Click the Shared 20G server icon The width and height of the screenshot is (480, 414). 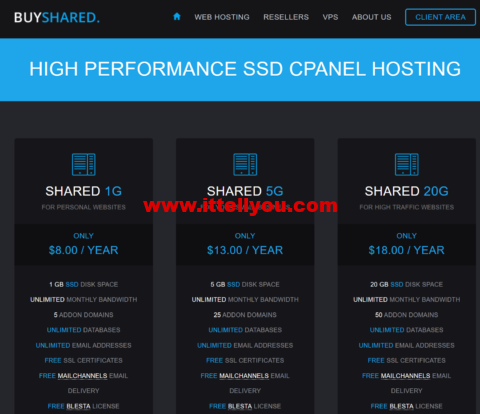[x=407, y=164]
